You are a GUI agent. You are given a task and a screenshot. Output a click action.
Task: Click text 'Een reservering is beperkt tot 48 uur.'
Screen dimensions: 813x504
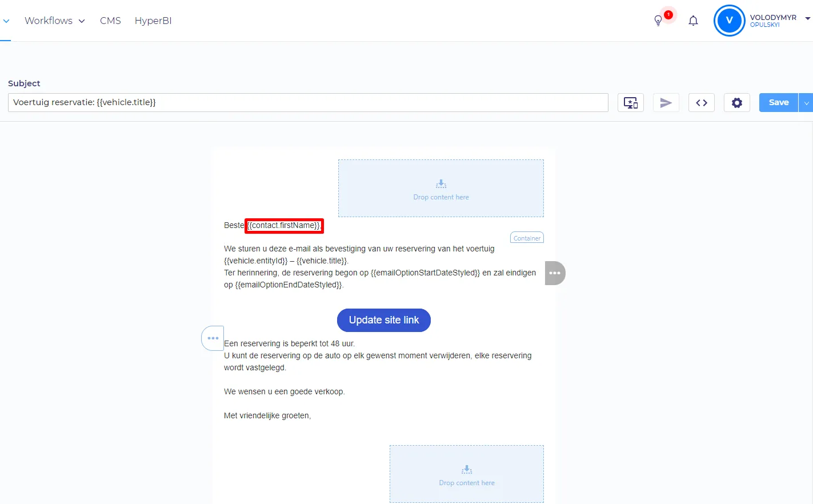point(290,343)
